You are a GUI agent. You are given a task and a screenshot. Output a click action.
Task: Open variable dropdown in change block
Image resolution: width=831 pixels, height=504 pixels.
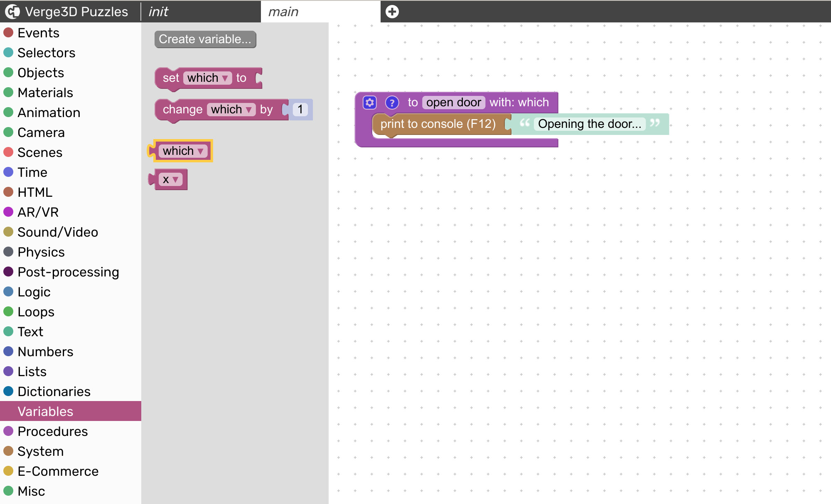click(x=248, y=110)
